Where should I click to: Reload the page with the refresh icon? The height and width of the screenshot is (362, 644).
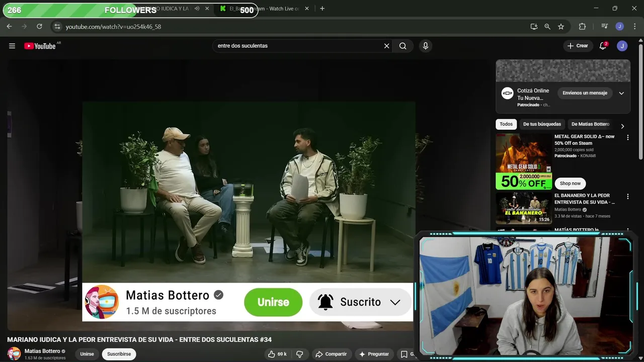[x=39, y=27]
